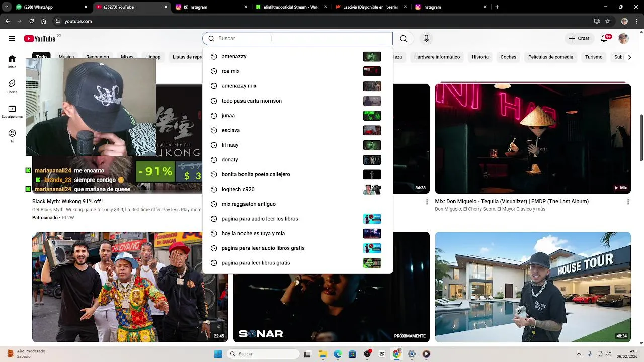Viewport: 644px width, 362px height.
Task: Open Mix: Don Miguelo - Tequila title
Action: click(x=512, y=202)
